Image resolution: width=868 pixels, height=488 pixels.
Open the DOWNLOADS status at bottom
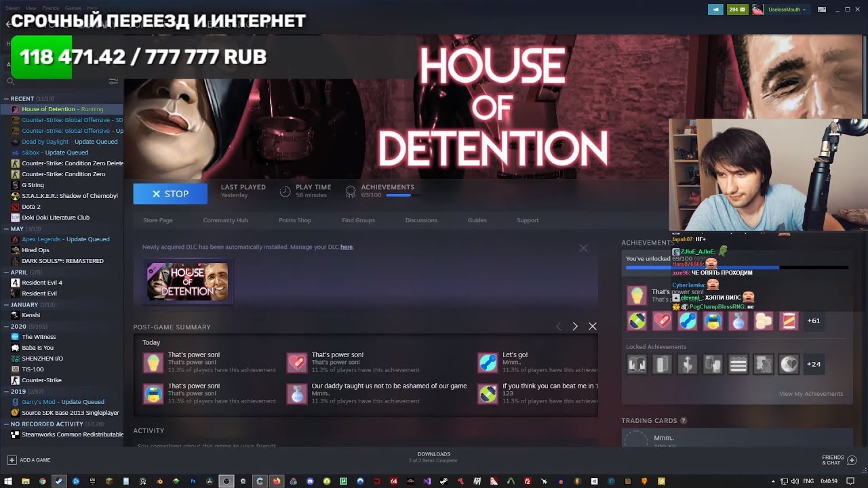(x=433, y=457)
